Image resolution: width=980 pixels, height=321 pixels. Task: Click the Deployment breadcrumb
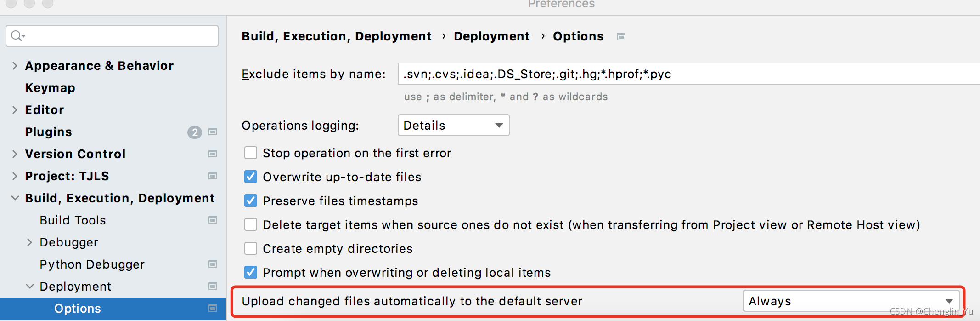492,36
